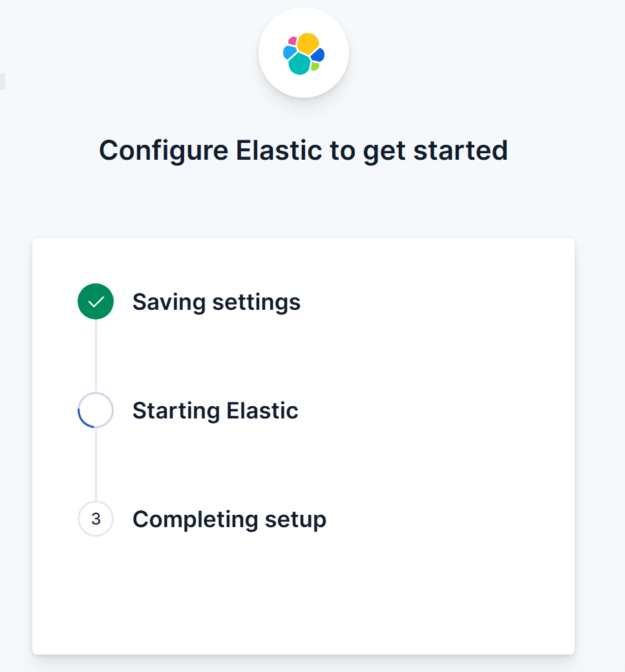This screenshot has height=672, width=625.
Task: Click connector line below Starting Elastic
Action: [x=96, y=464]
